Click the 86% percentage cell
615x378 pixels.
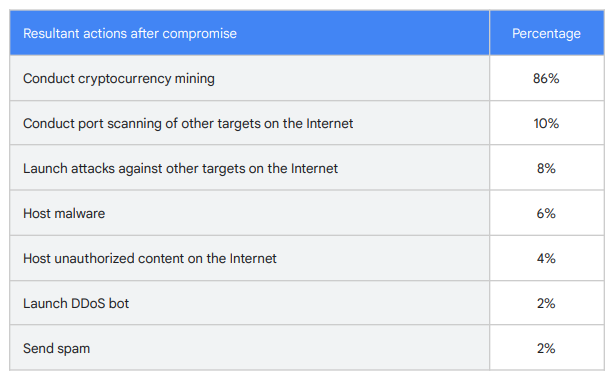[x=546, y=78]
